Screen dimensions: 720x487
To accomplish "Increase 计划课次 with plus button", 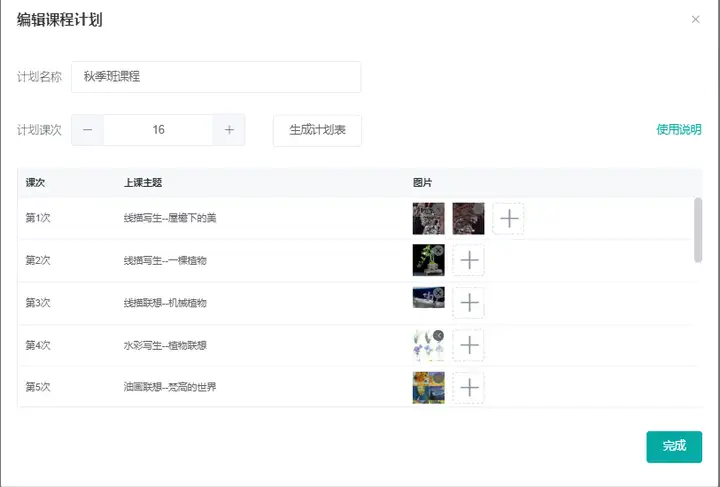I will (229, 130).
